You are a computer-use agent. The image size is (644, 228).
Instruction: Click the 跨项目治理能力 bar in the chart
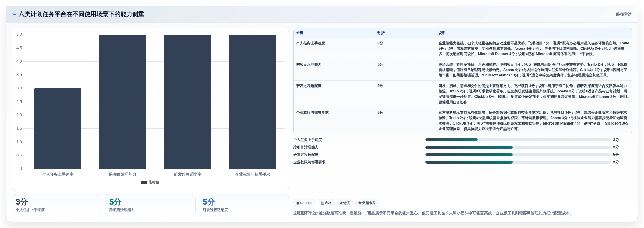[123, 102]
